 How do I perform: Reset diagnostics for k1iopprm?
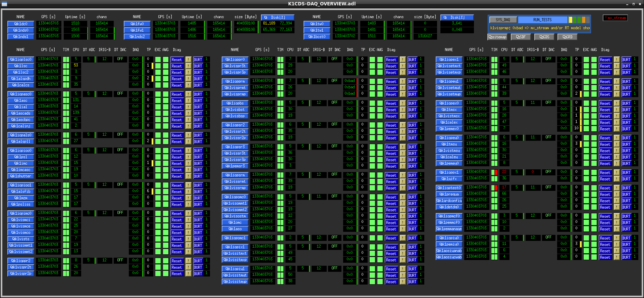click(x=391, y=81)
